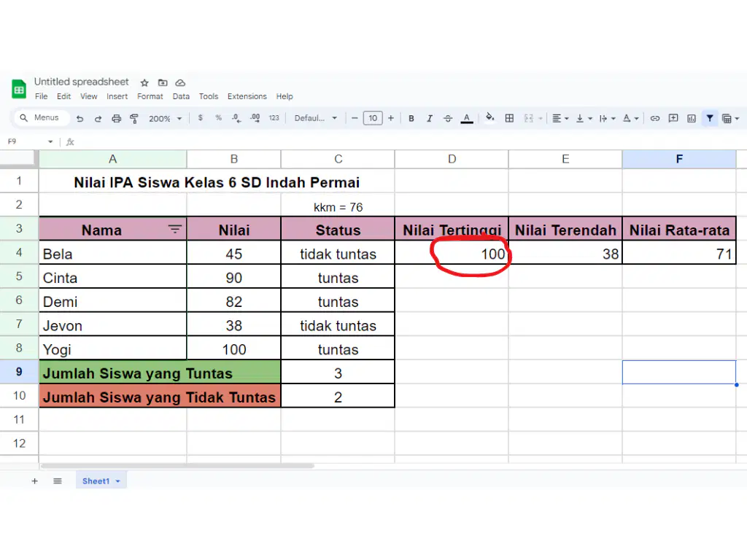Insert a comment
Image resolution: width=747 pixels, height=560 pixels.
[673, 118]
